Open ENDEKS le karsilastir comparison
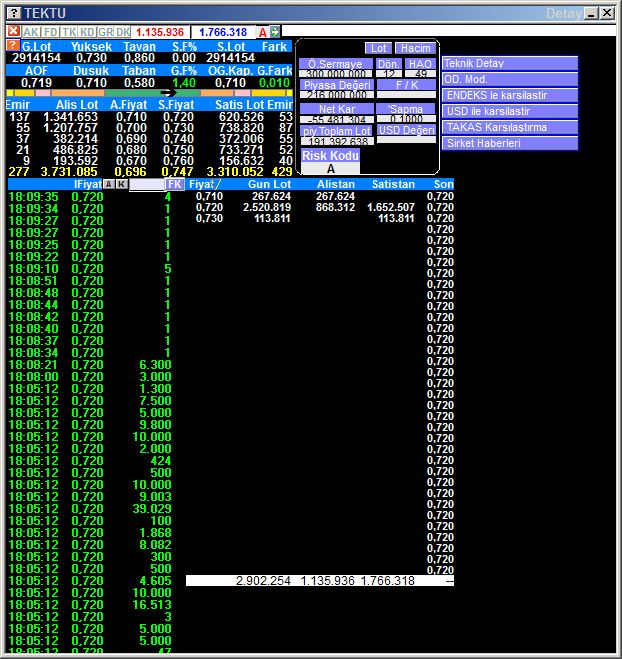Image resolution: width=622 pixels, height=659 pixels. [510, 95]
